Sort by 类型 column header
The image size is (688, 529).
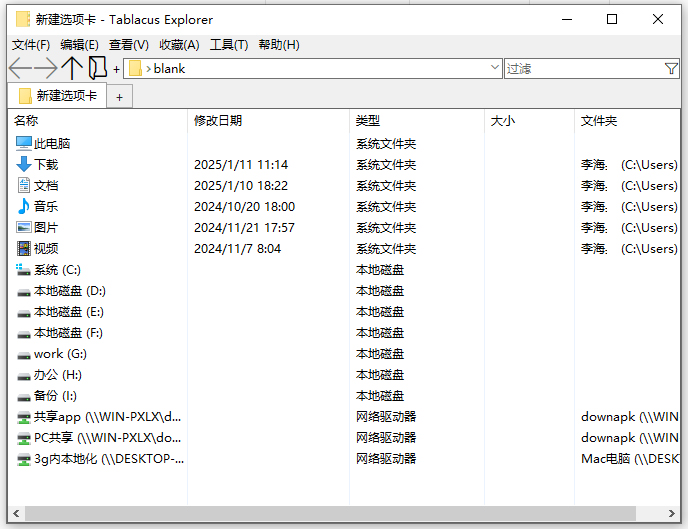[x=417, y=121]
